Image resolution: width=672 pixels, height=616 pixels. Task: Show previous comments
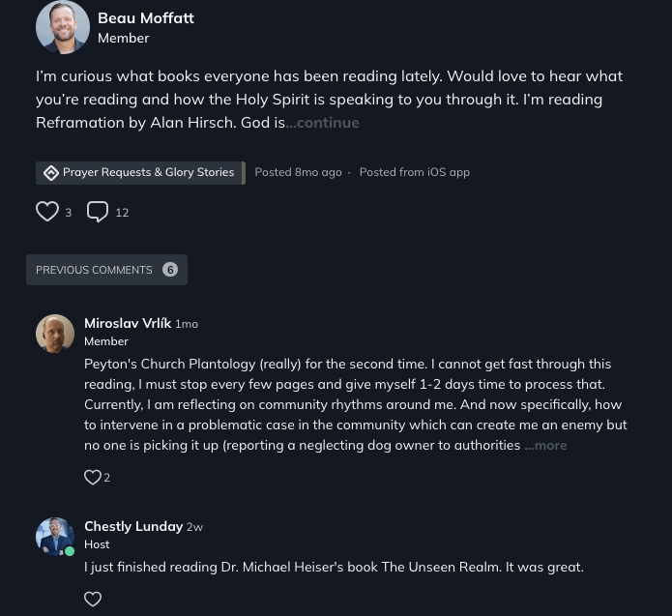[95, 270]
